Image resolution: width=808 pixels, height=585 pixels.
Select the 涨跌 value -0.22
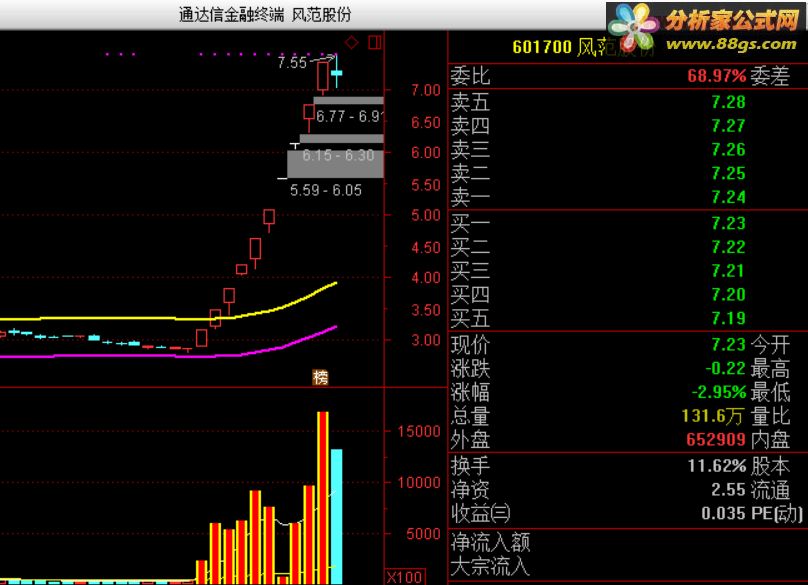pyautogui.click(x=726, y=368)
